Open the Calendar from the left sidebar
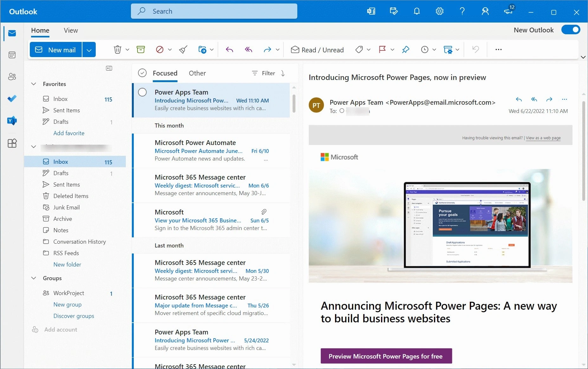The image size is (588, 369). 12,55
